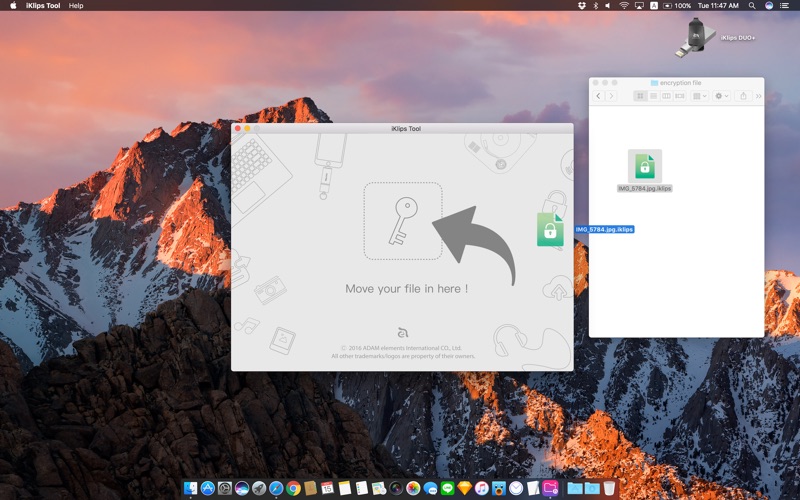Open the Finder arrange-by dropdown
Screen dimensions: 800x500
(699, 96)
